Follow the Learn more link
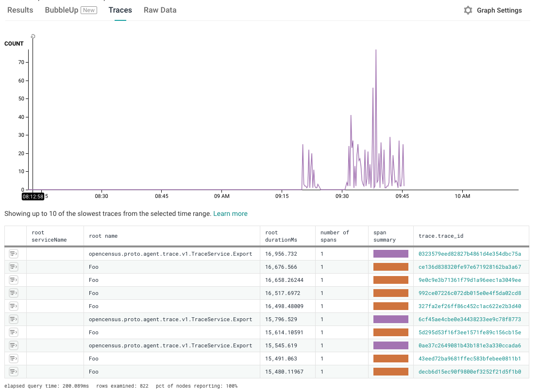The width and height of the screenshot is (539, 392). pyautogui.click(x=230, y=213)
